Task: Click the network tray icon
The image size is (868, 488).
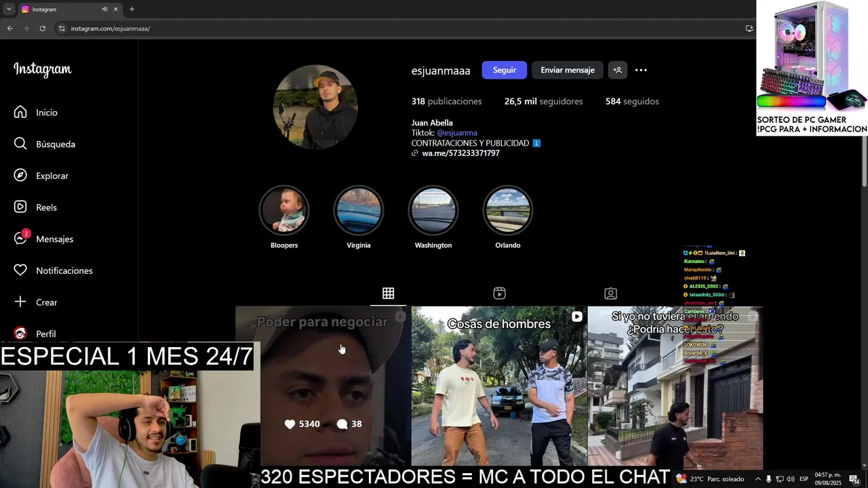Action: (x=780, y=479)
